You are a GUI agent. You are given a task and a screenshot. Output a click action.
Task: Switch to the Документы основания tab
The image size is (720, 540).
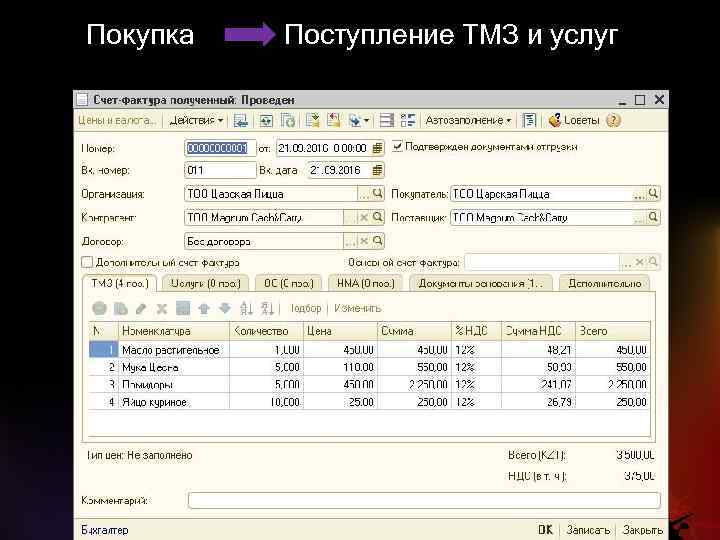pos(480,283)
